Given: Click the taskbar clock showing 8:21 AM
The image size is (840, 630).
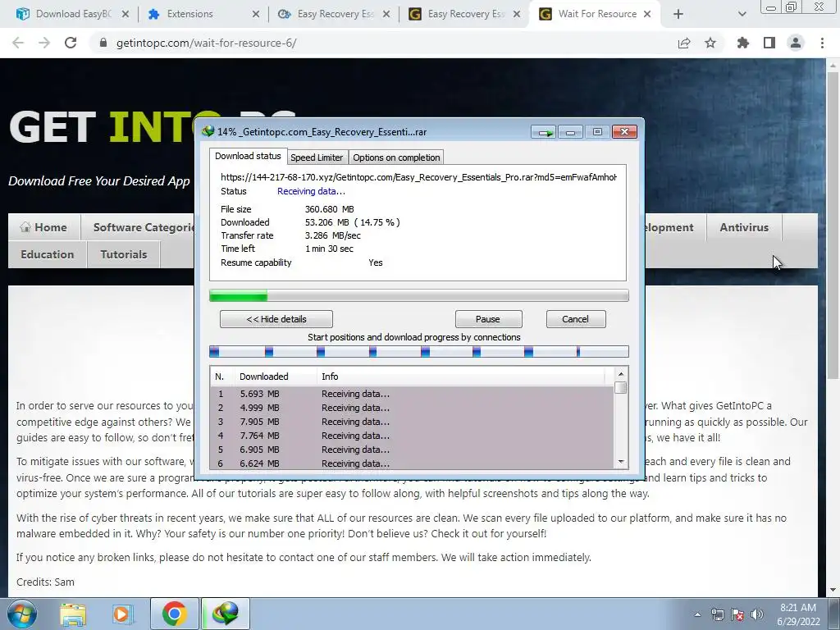Looking at the screenshot, I should click(x=798, y=614).
